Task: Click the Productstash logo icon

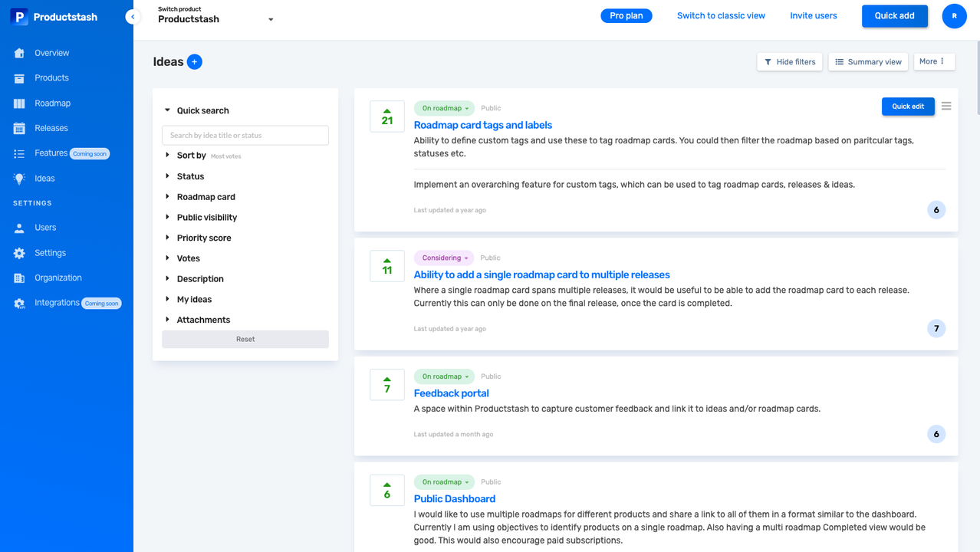Action: 19,17
